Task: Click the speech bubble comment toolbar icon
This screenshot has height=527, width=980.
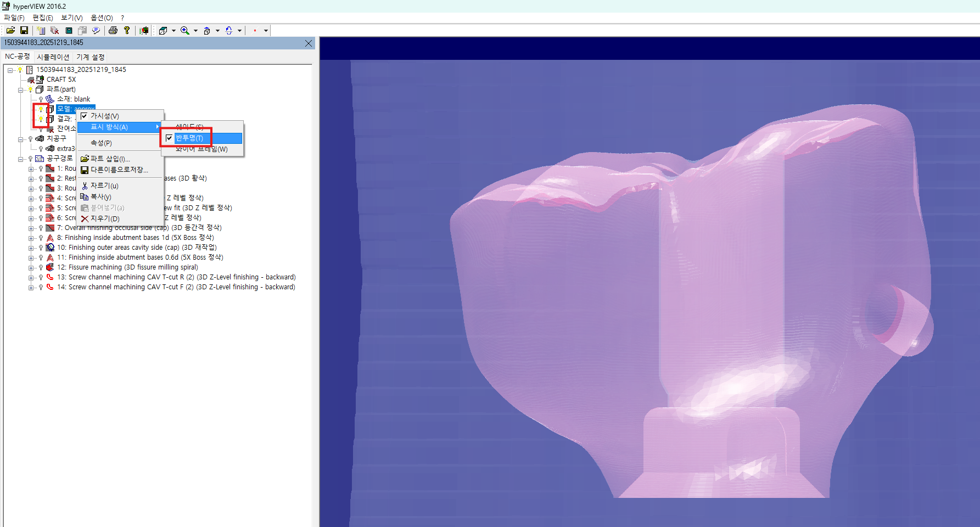Action: [96, 31]
